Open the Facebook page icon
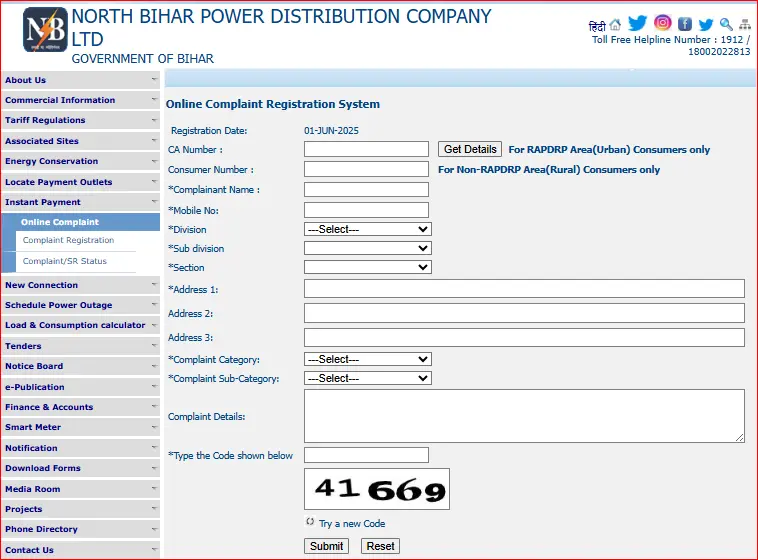The width and height of the screenshot is (758, 560). (685, 24)
